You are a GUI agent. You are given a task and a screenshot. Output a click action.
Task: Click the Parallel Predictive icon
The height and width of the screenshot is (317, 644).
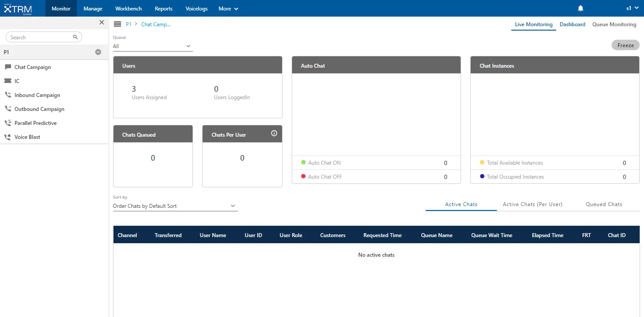point(8,123)
